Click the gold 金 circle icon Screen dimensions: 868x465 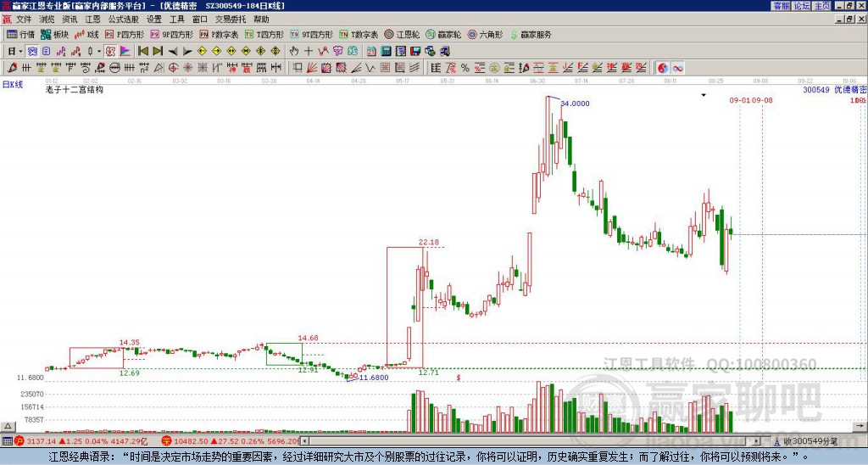[494, 68]
